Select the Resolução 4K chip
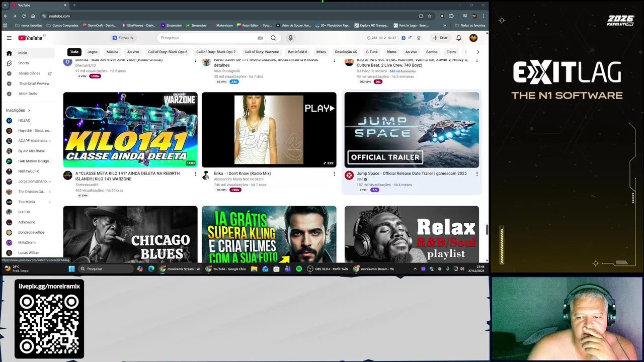644x362 pixels. [x=346, y=52]
